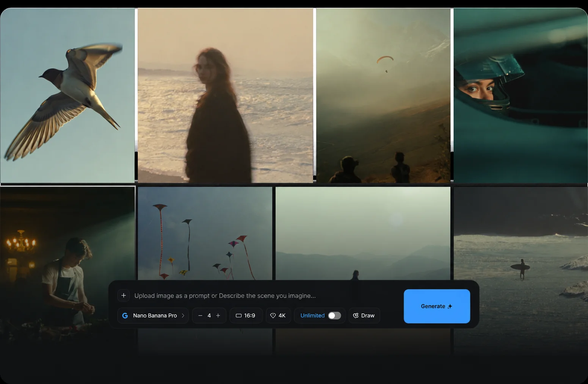This screenshot has width=588, height=384.
Task: Click the diamond icon beside 4K
Action: pos(273,315)
